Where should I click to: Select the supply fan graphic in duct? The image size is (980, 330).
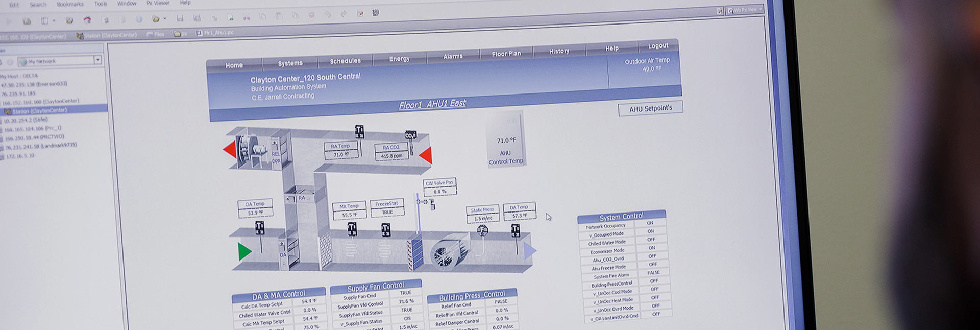pyautogui.click(x=449, y=252)
